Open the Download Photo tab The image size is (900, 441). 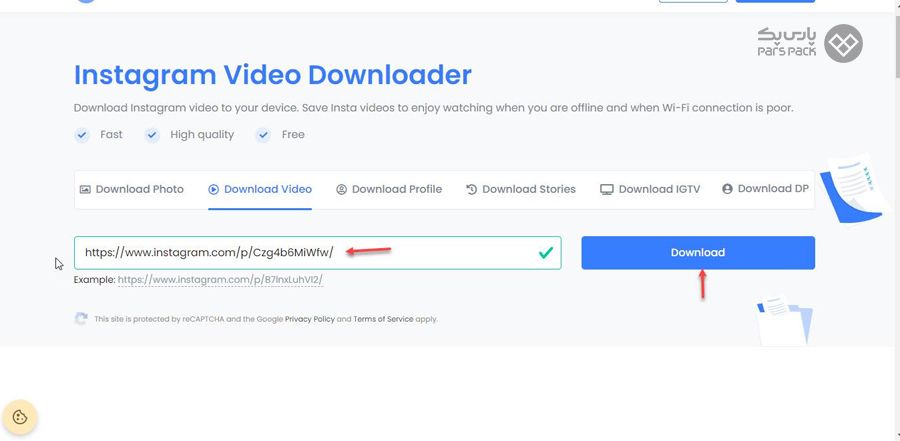[131, 189]
